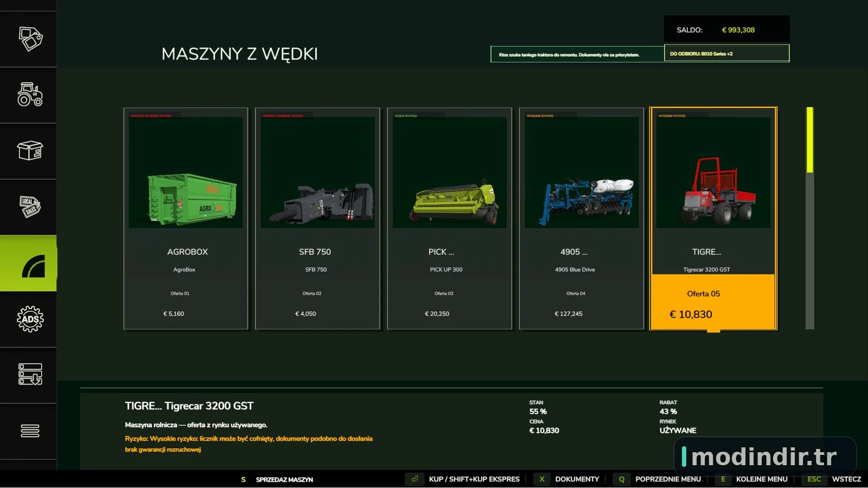This screenshot has width=868, height=488.
Task: Open the package box category
Action: tap(30, 150)
